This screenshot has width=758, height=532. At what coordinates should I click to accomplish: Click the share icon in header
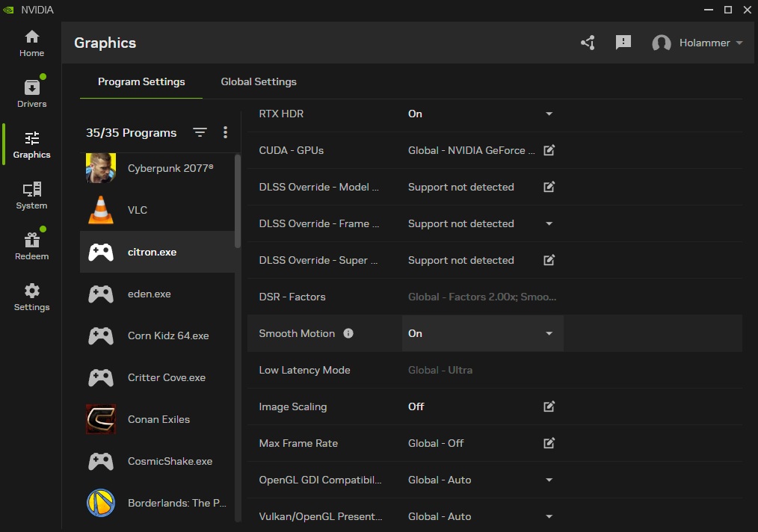click(x=588, y=43)
